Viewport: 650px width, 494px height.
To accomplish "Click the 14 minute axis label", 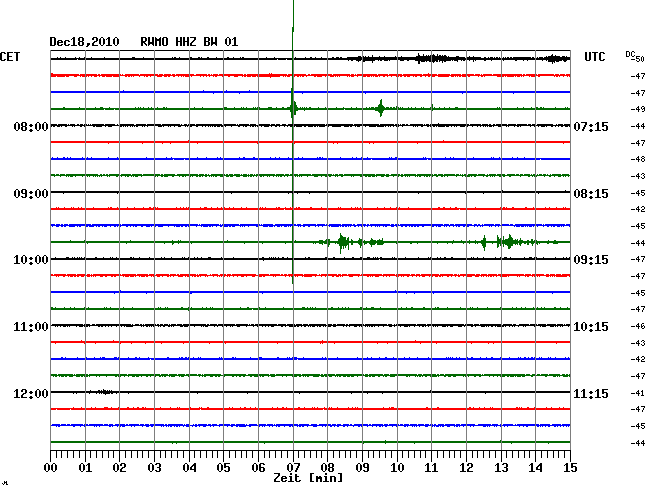I will [x=535, y=468].
